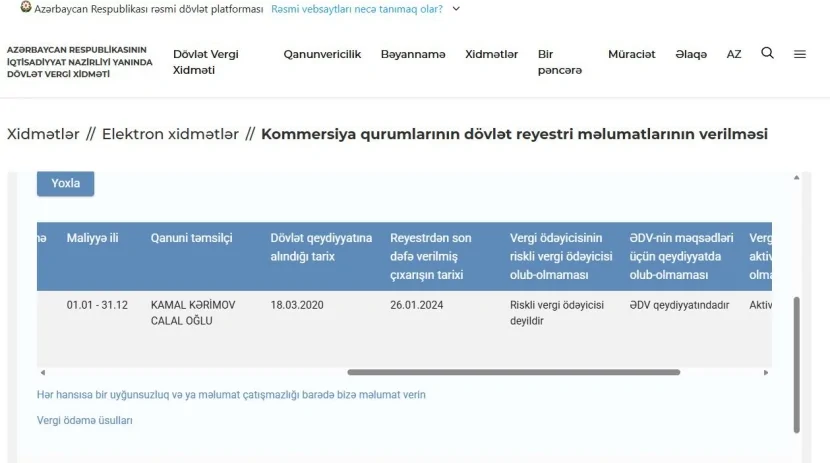Screen dimensions: 830x463
Task: Click the report data discrepancy link
Action: 231,395
